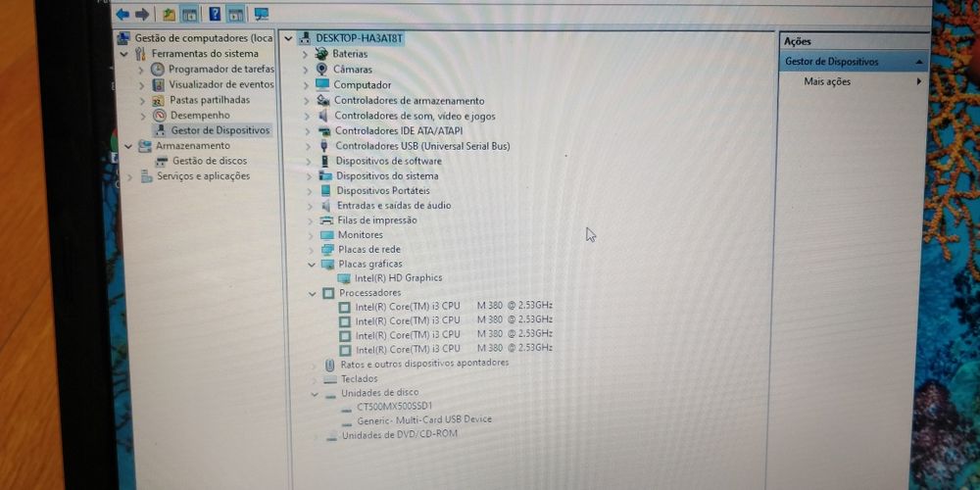This screenshot has height=490, width=980.
Task: Expand Serviços e aplicações node
Action: [x=130, y=176]
